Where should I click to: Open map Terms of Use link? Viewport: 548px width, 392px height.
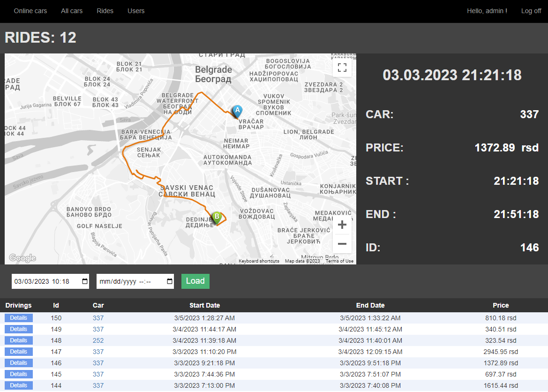[x=339, y=261]
